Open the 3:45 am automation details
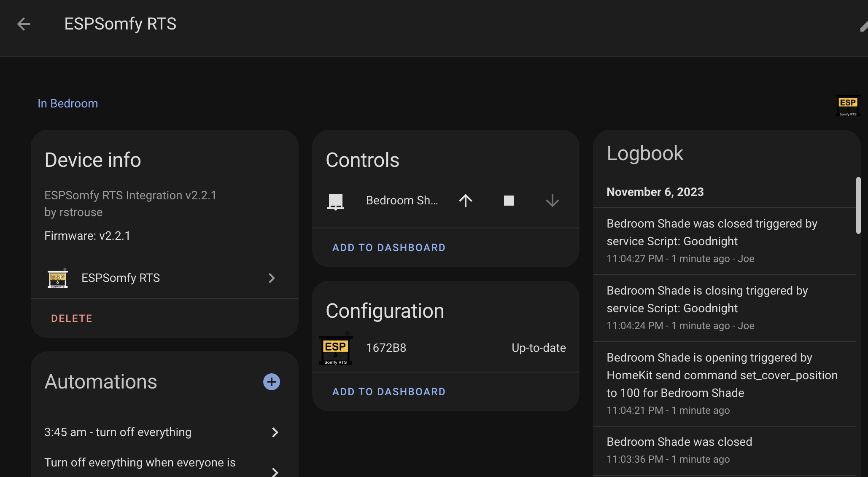This screenshot has width=868, height=477. 275,432
